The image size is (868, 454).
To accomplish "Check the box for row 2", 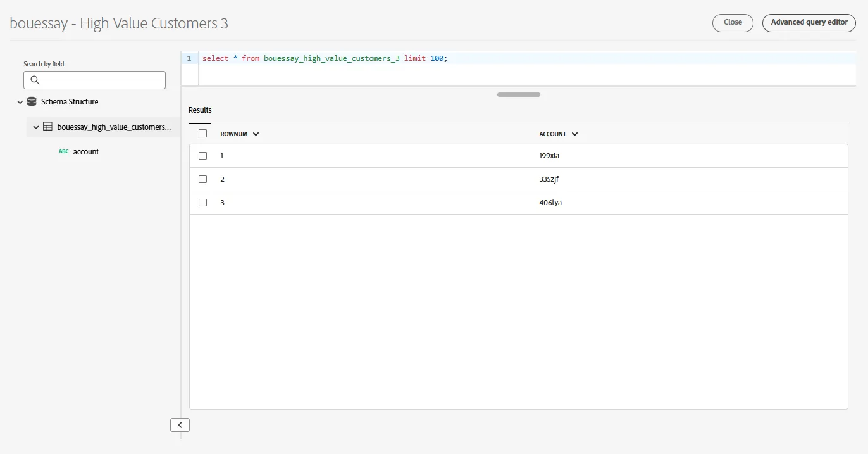I will tap(203, 179).
